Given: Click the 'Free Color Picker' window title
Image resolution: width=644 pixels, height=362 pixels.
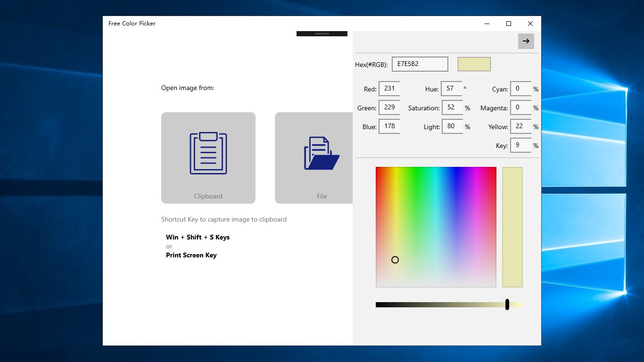Looking at the screenshot, I should tap(132, 24).
